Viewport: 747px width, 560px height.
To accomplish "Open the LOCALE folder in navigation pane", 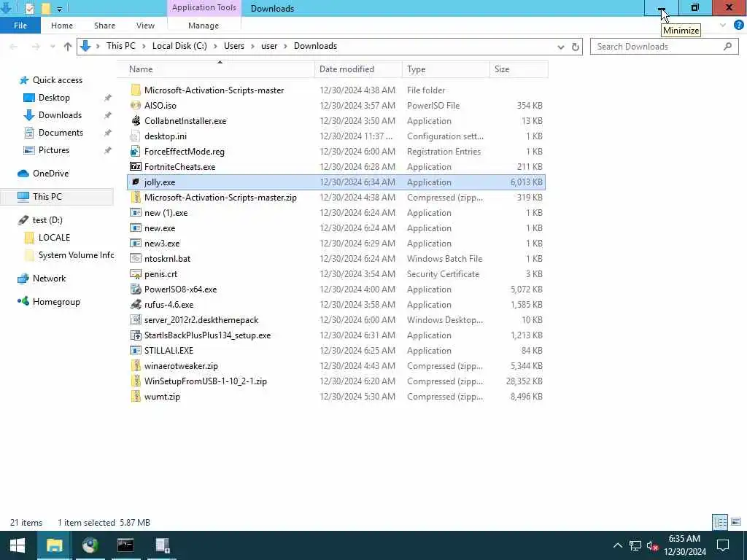I will click(x=54, y=238).
